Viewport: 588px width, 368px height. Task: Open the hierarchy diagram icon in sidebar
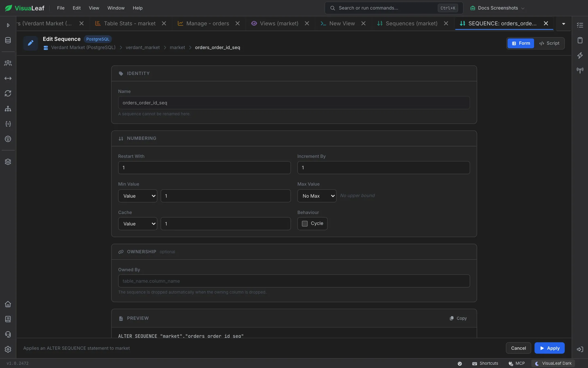pos(8,109)
